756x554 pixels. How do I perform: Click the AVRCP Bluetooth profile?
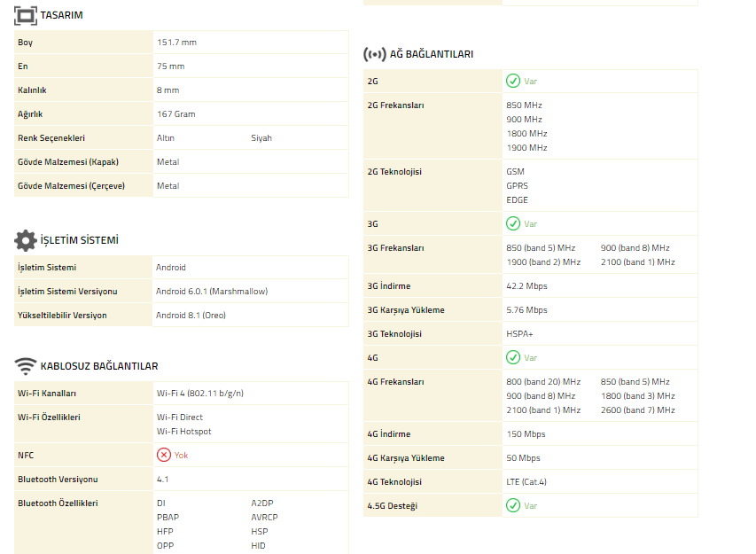(264, 518)
